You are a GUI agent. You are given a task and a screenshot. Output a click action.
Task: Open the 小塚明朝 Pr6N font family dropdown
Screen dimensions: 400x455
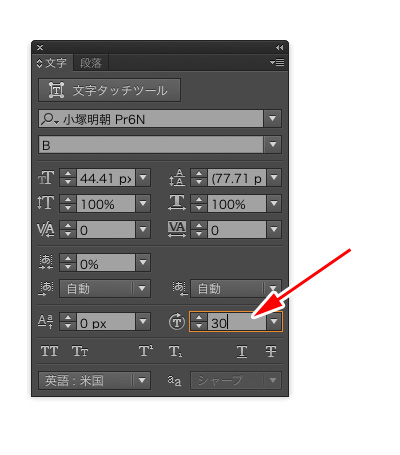coord(272,118)
